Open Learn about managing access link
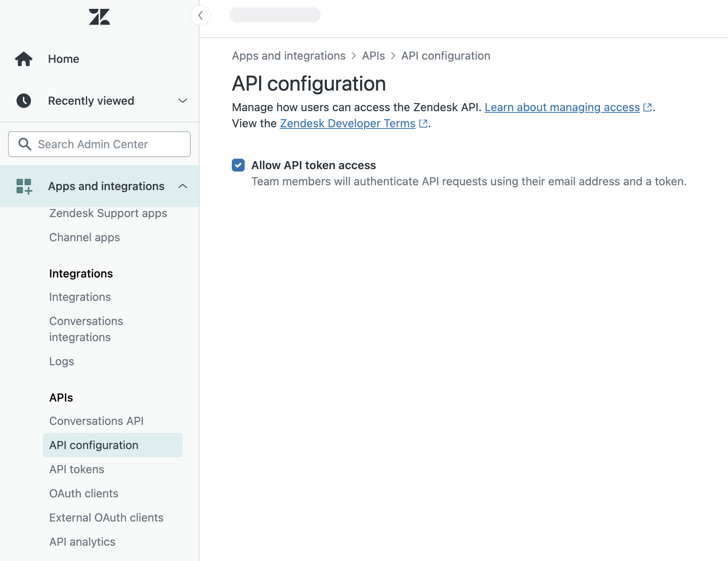728x561 pixels. tap(562, 108)
